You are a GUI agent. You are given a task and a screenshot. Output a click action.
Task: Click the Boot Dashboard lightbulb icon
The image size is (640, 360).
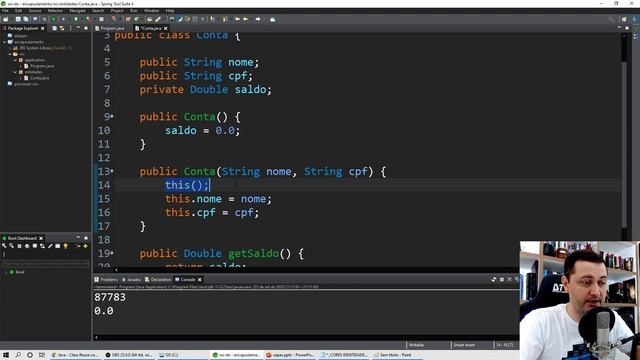coord(65,246)
